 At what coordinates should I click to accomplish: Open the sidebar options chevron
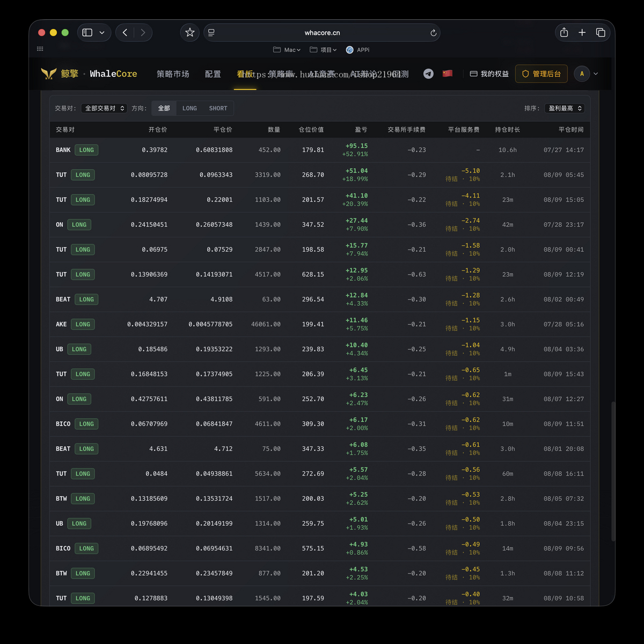click(102, 33)
